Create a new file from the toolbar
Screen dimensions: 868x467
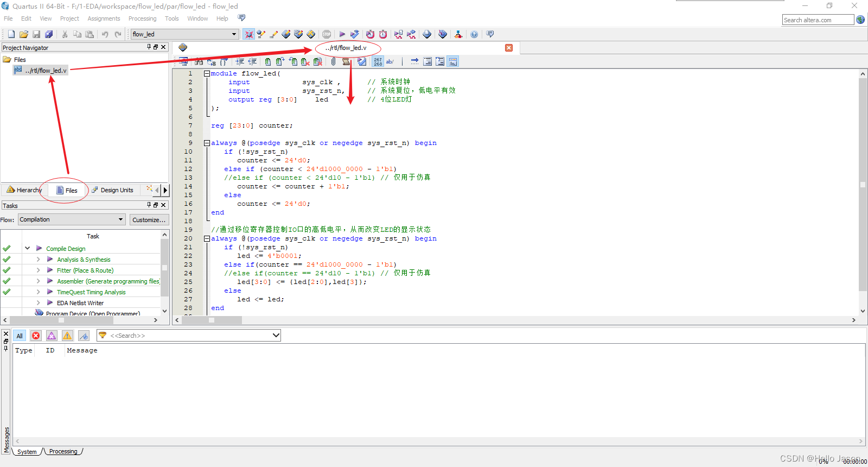pyautogui.click(x=11, y=34)
